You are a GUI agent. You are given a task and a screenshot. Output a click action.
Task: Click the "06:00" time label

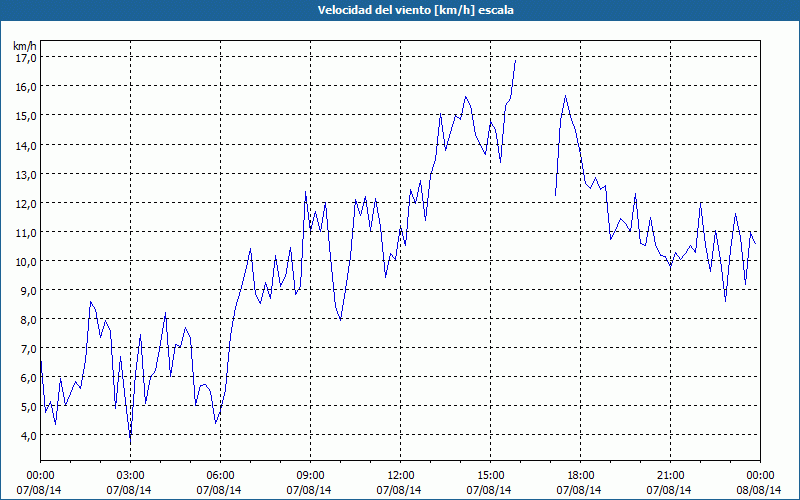[x=220, y=476]
